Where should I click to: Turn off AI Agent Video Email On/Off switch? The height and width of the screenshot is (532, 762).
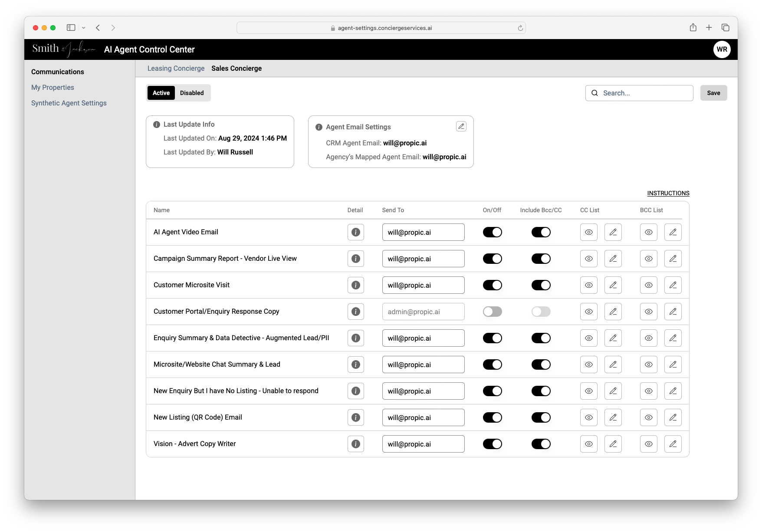492,232
